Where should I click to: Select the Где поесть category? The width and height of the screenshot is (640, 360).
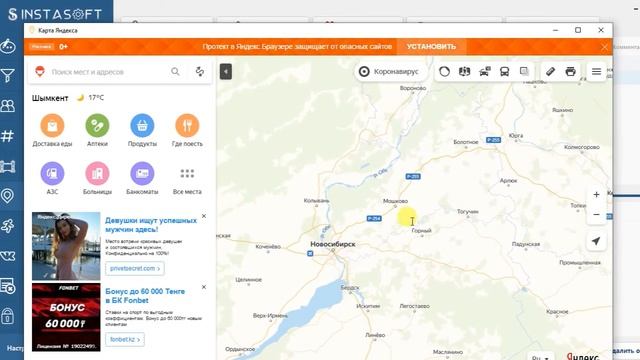coord(187,130)
